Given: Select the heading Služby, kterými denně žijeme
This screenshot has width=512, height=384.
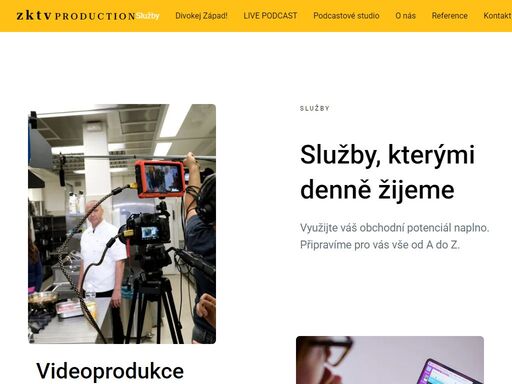Looking at the screenshot, I should (x=387, y=172).
